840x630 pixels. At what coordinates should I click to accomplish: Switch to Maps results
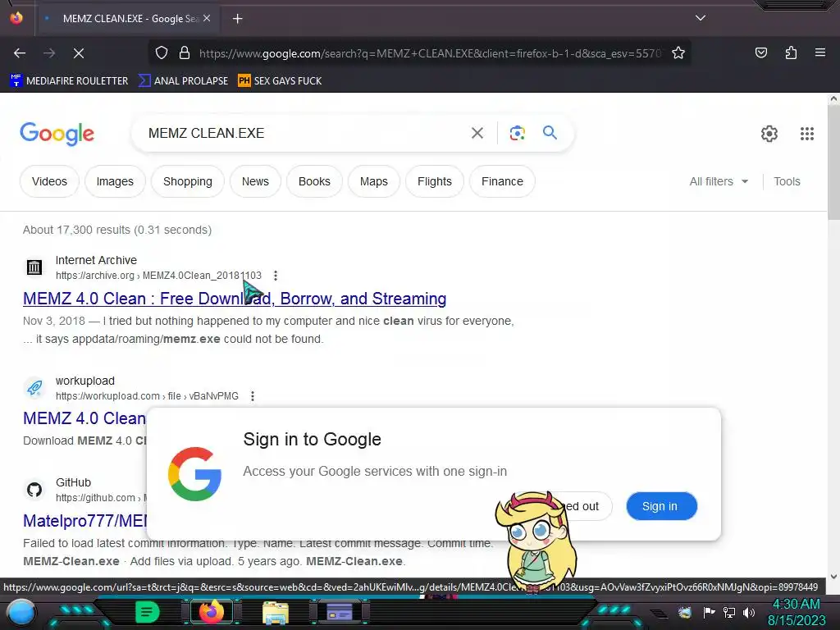373,181
